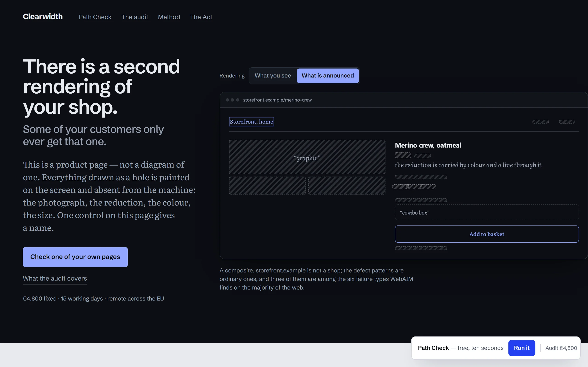
Task: Click the three grey dots beside the URL
Action: click(x=232, y=100)
